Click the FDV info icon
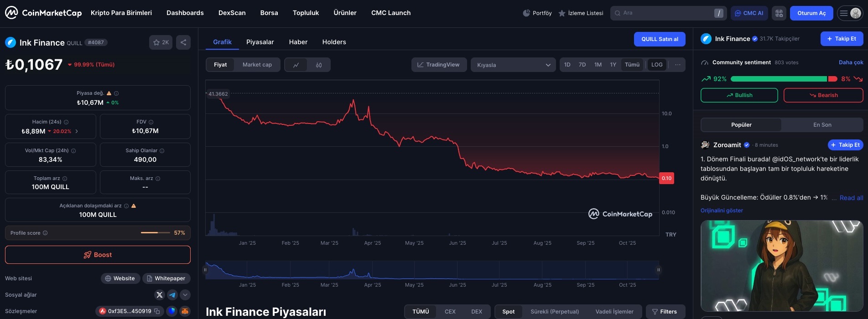 coord(151,122)
